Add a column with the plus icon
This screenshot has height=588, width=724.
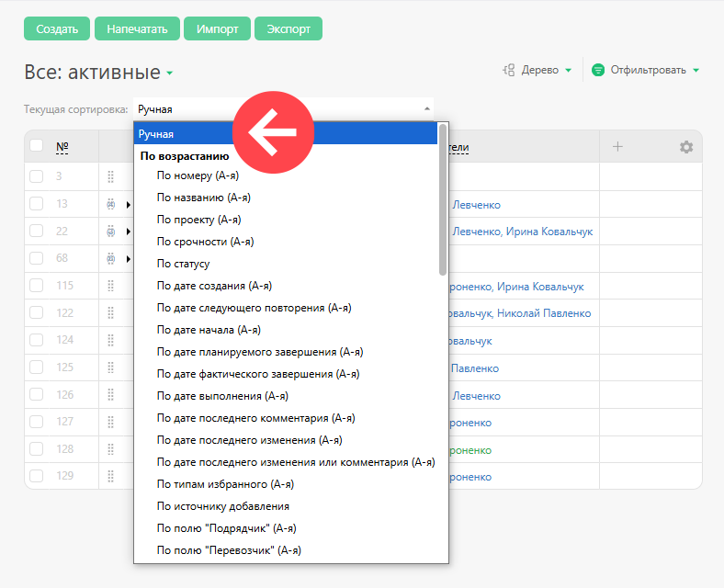[617, 147]
